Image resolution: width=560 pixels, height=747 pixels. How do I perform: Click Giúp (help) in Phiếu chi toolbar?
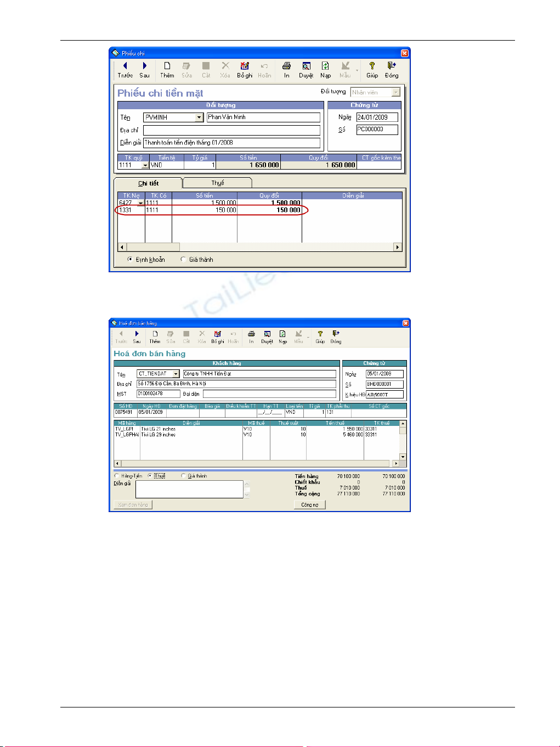(372, 70)
